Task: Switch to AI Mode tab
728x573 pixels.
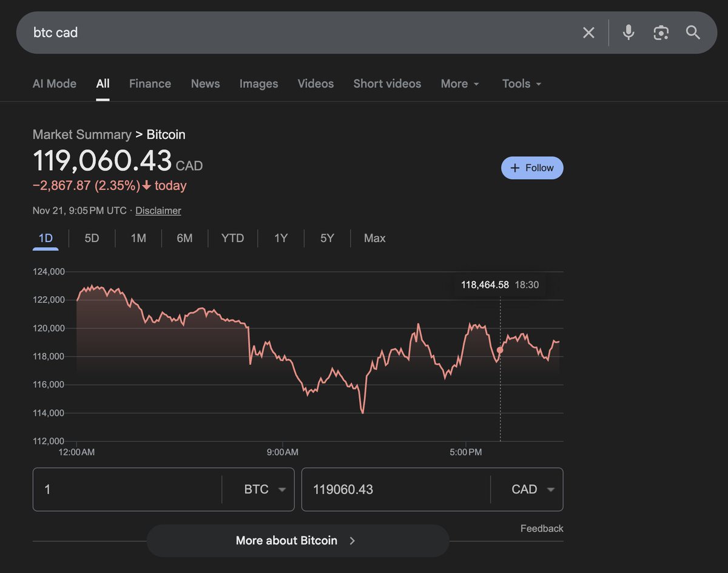Action: click(55, 84)
